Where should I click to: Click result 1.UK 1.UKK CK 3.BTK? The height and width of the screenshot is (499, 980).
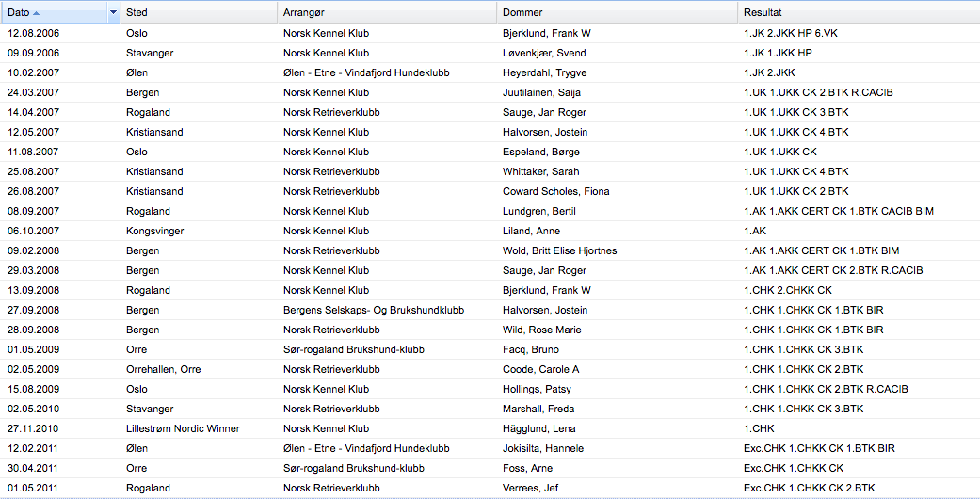795,113
